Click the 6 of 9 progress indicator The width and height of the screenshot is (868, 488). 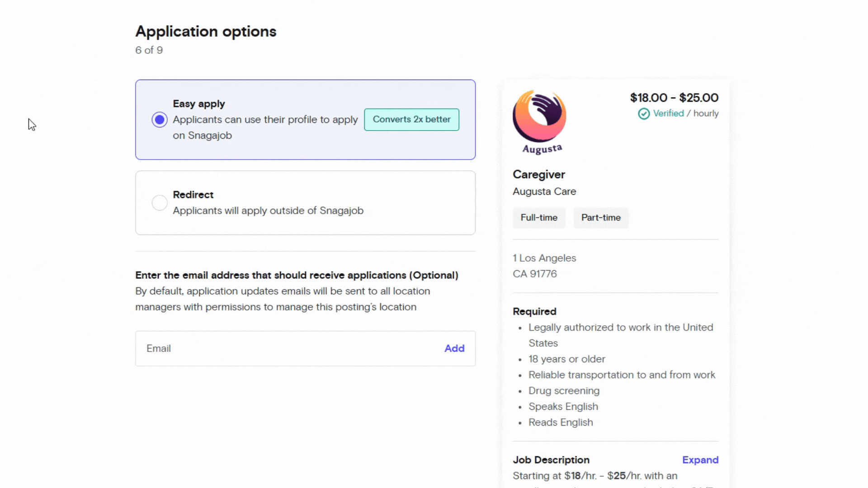[149, 50]
